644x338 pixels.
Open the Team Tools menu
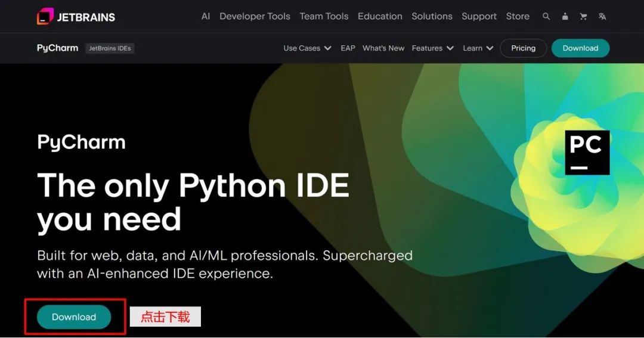click(324, 17)
